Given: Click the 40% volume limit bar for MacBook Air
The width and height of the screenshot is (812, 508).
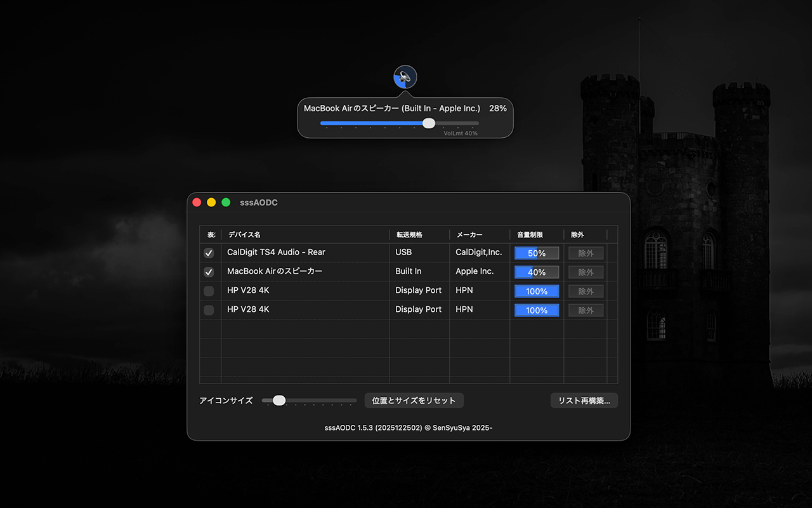Looking at the screenshot, I should click(537, 272).
